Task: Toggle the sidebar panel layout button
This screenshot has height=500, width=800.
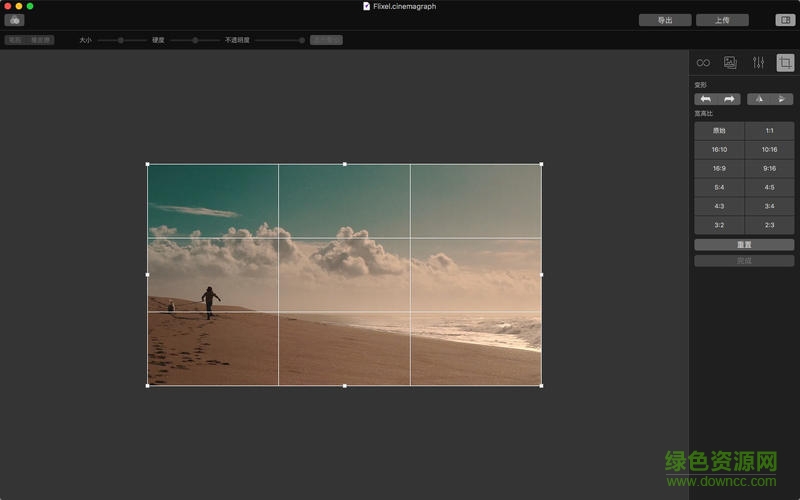Action: pyautogui.click(x=784, y=20)
